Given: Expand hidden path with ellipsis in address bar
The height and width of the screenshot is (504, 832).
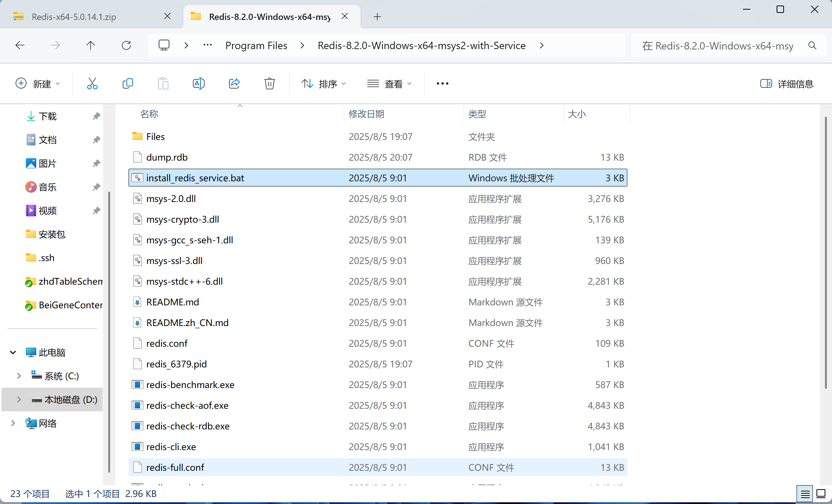Looking at the screenshot, I should (208, 45).
